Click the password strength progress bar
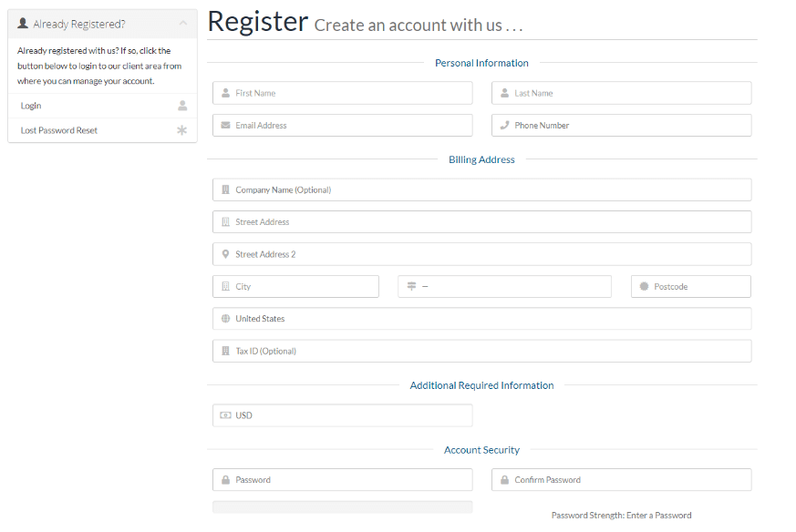This screenshot has width=796, height=532. 343,507
